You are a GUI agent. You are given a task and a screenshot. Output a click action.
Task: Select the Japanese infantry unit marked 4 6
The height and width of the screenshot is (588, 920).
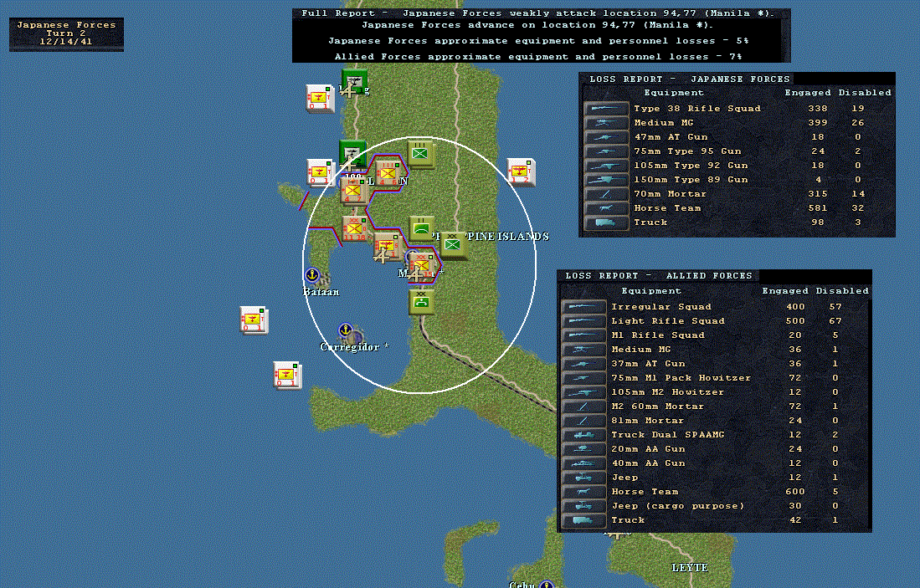pos(388,173)
